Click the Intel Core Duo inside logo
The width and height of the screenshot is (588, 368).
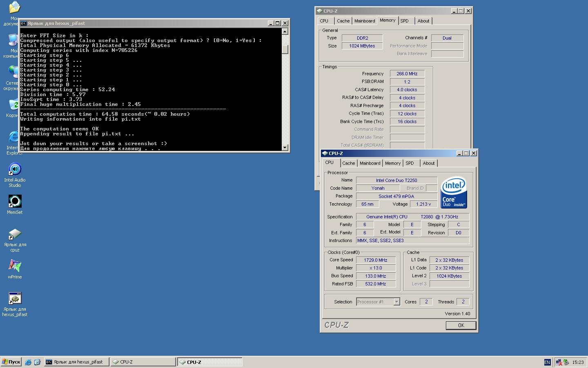454,192
